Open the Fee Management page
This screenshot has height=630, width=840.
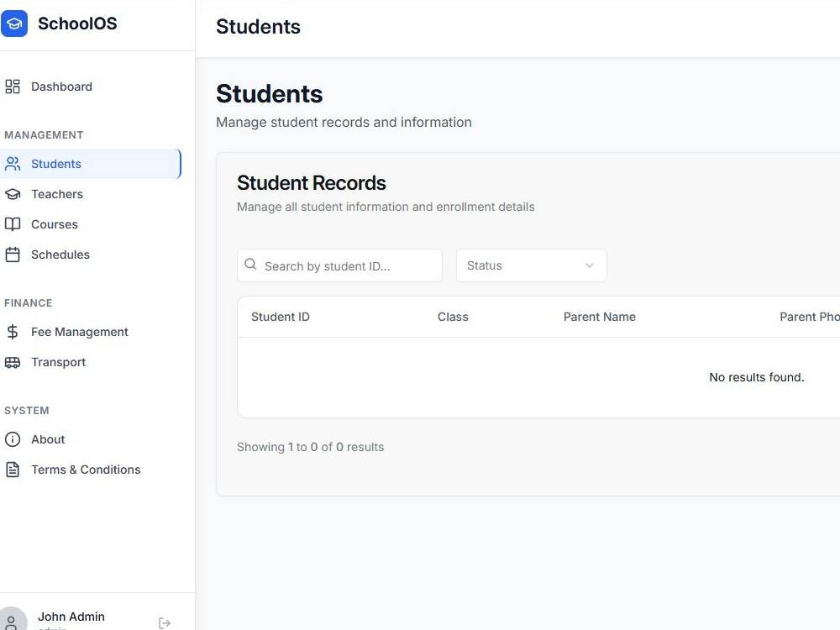91,332
